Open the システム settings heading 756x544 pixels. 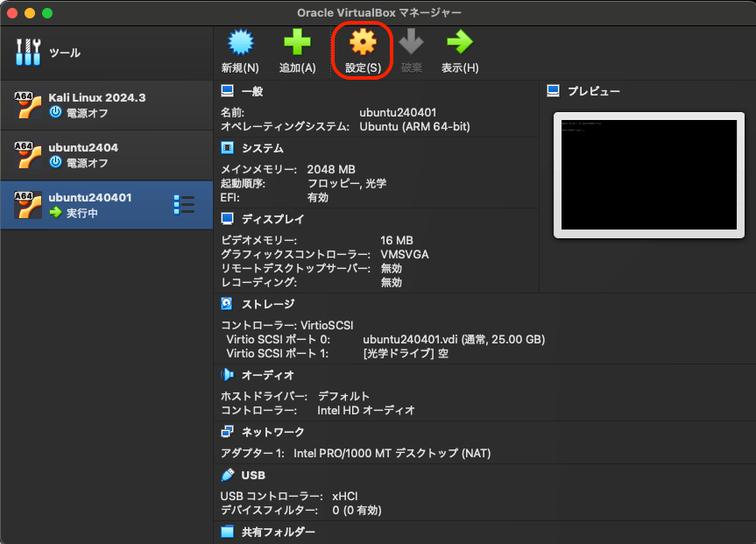coord(262,148)
